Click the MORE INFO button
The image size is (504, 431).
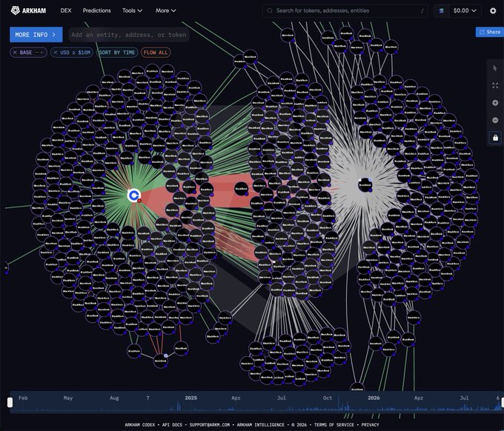(x=36, y=35)
